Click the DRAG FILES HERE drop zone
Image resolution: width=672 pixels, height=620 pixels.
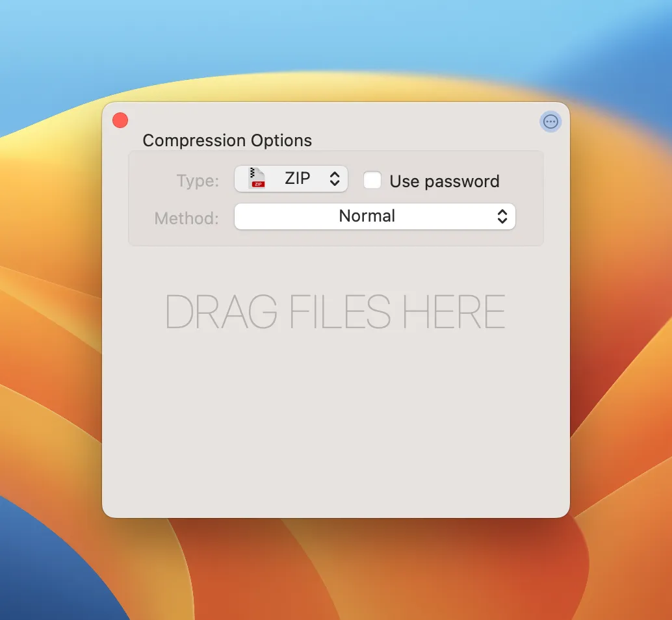(335, 311)
